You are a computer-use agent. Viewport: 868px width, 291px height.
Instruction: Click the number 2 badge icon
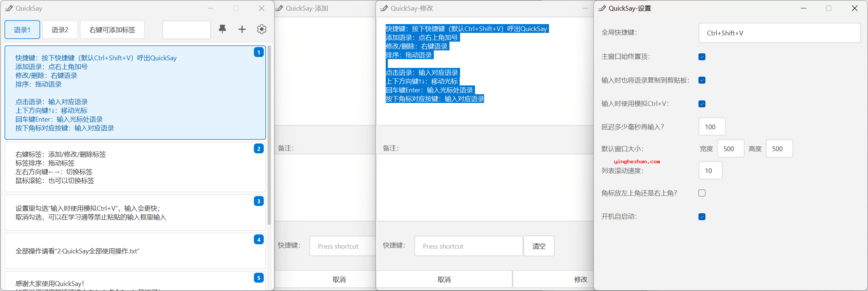coord(258,149)
